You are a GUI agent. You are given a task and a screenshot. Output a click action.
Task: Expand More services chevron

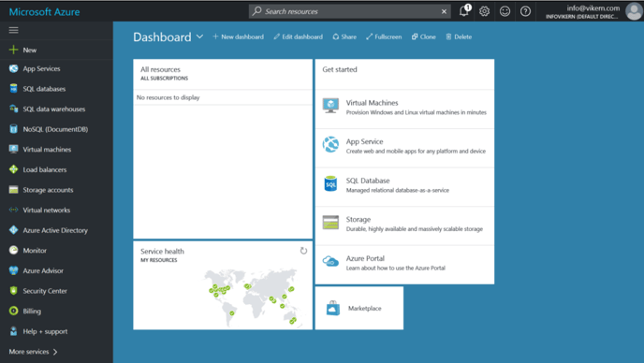coord(55,352)
